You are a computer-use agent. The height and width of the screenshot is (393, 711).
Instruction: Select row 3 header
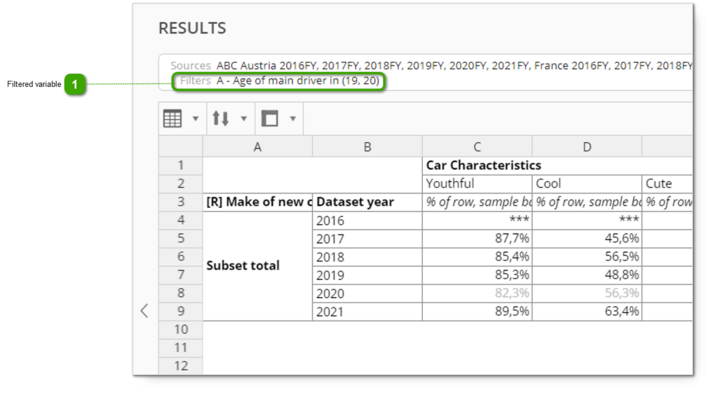[x=180, y=202]
